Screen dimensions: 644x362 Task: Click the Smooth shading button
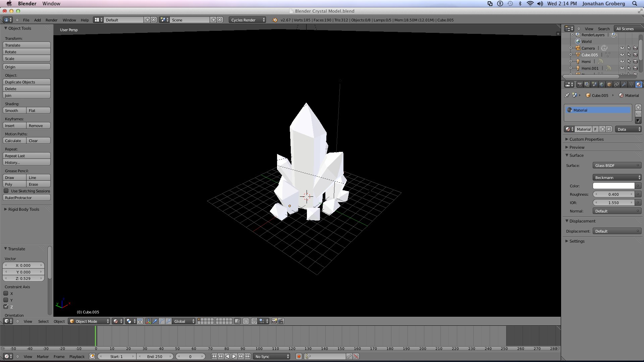(x=14, y=111)
